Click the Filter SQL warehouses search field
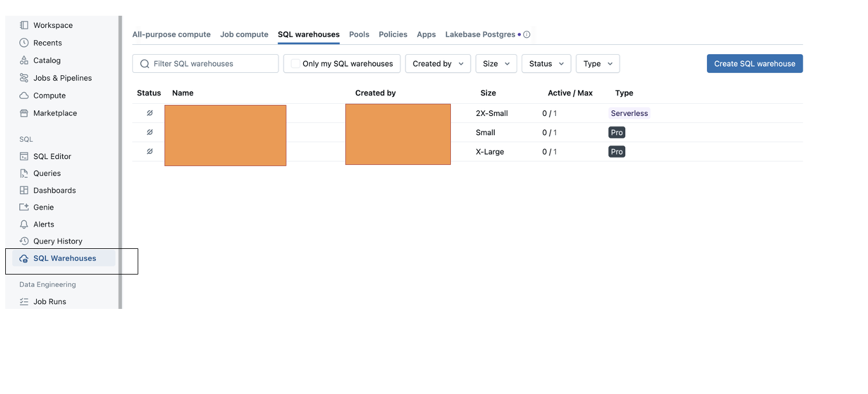 pyautogui.click(x=205, y=63)
